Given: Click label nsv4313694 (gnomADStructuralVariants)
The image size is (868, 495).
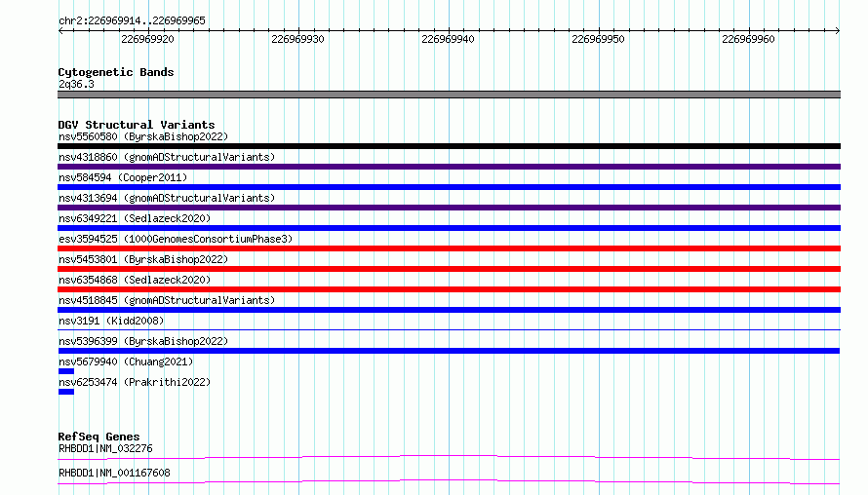Looking at the screenshot, I should 167,198.
